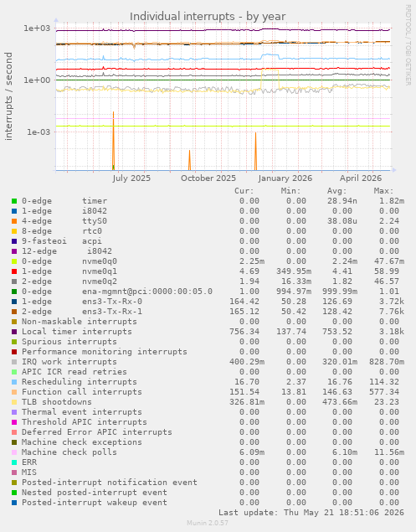Click the gray IRQ work interrupts swatch
This screenshot has width=416, height=532.
14,362
